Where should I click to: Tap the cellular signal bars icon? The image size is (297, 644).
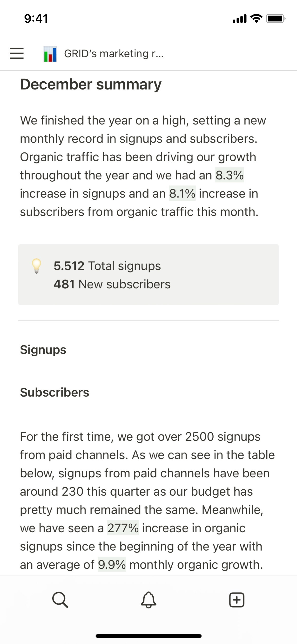click(x=239, y=19)
